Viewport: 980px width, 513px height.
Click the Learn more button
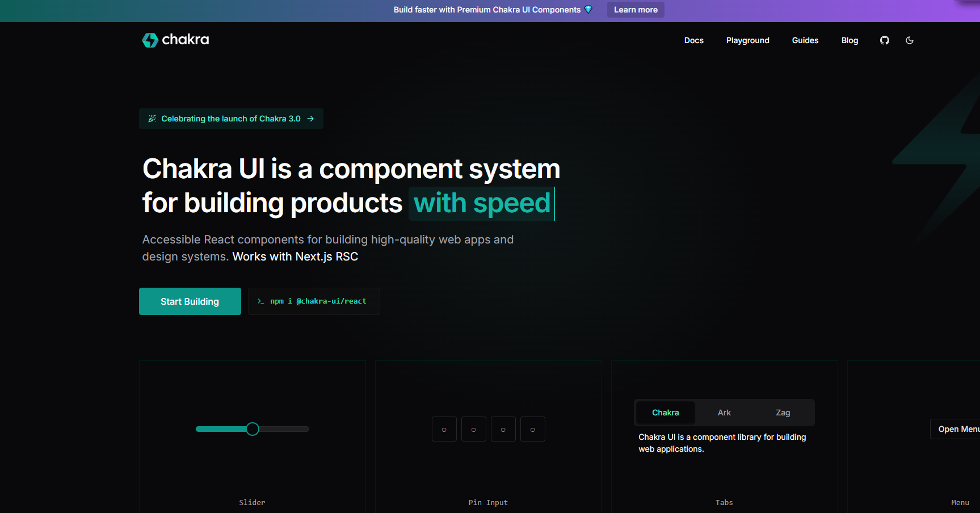(x=636, y=10)
